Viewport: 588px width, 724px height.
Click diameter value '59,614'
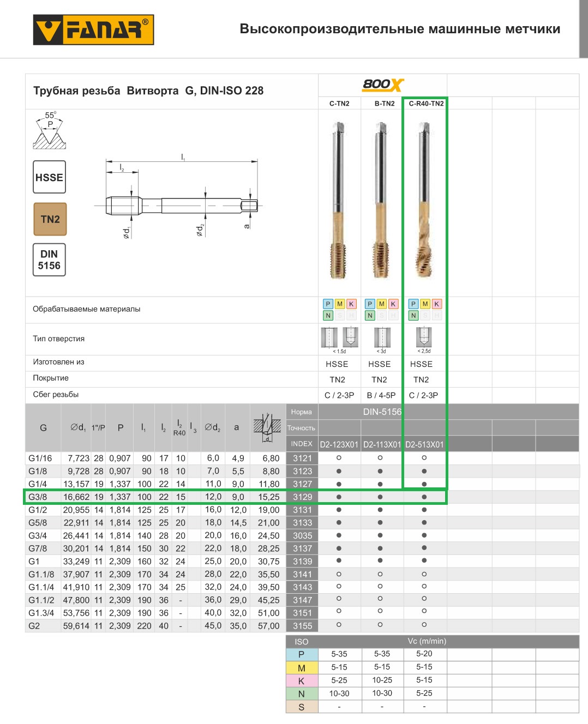[76, 626]
